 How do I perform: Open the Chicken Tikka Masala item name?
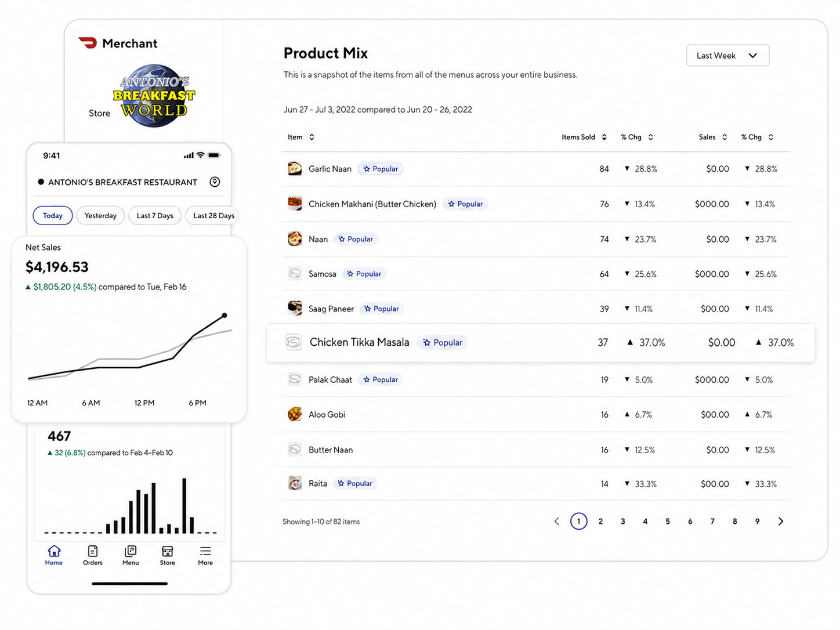click(360, 342)
